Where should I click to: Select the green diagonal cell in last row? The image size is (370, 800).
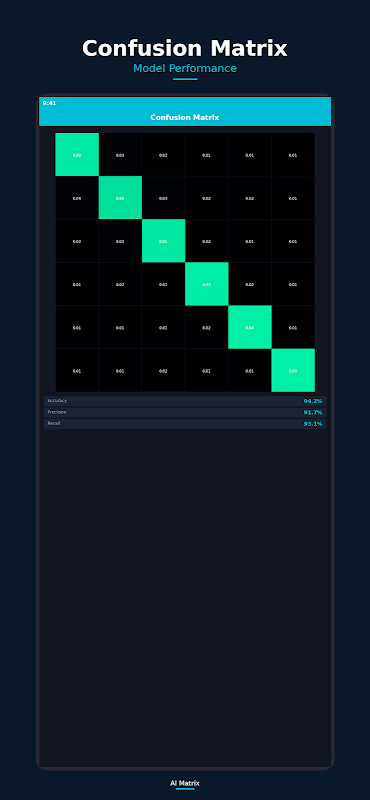click(293, 370)
